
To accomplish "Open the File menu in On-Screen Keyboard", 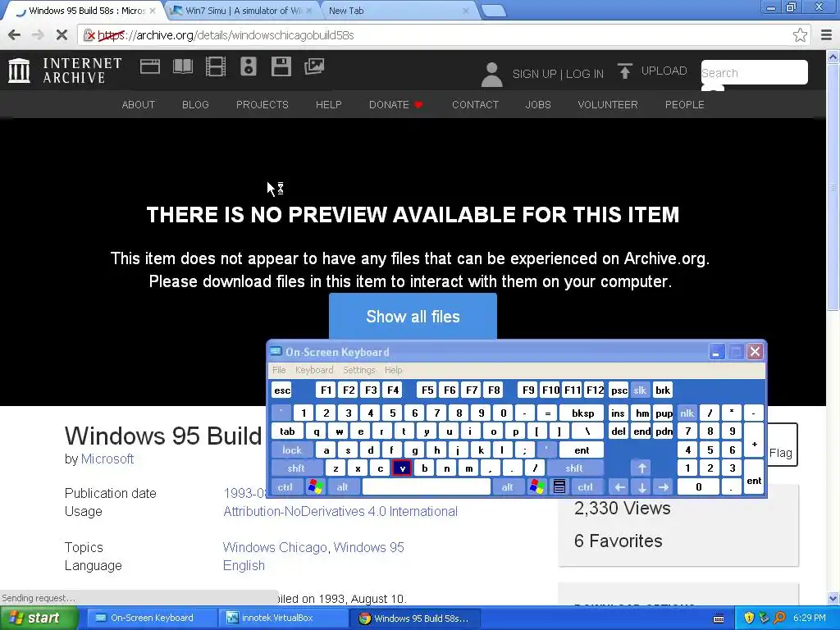I will [x=279, y=370].
